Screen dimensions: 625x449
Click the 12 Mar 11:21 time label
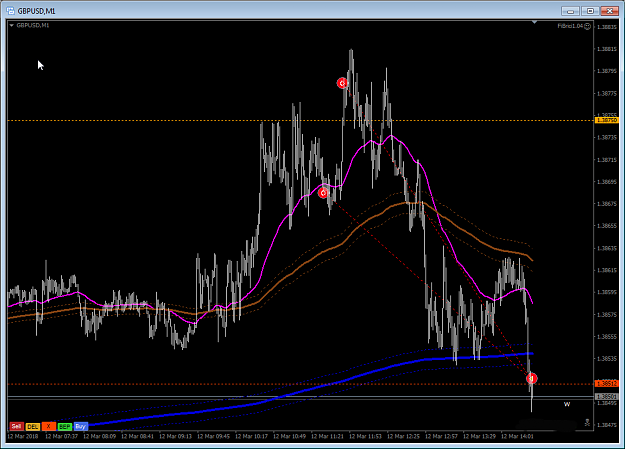pos(327,436)
